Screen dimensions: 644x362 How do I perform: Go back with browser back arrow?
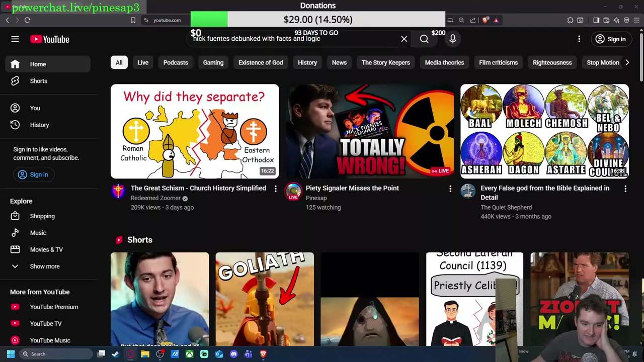click(x=7, y=20)
